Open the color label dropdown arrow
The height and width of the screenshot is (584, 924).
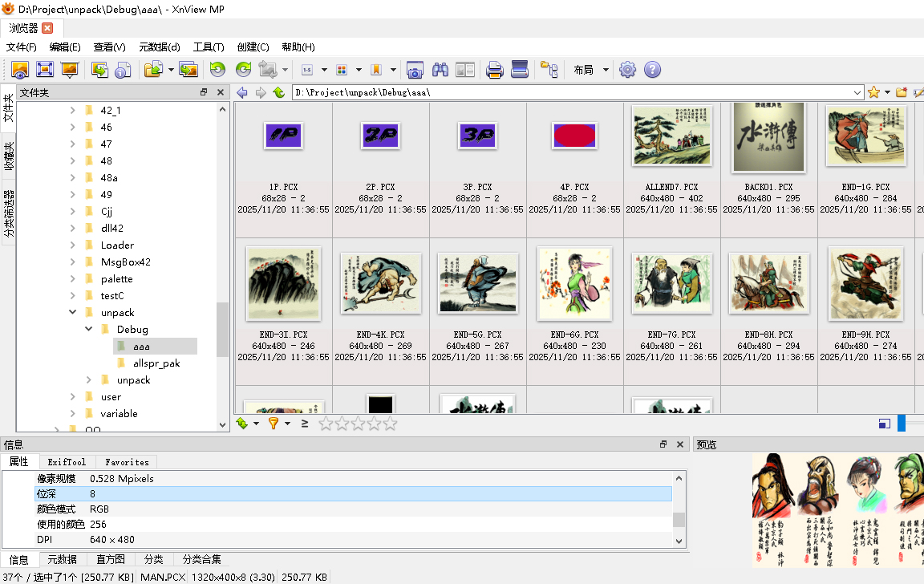point(359,70)
